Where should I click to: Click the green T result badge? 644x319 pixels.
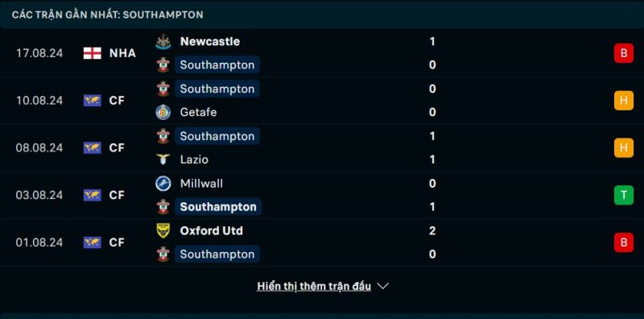[x=623, y=195]
